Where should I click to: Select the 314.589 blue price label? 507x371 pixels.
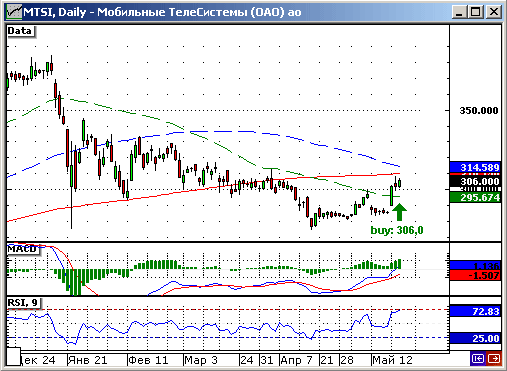click(475, 167)
